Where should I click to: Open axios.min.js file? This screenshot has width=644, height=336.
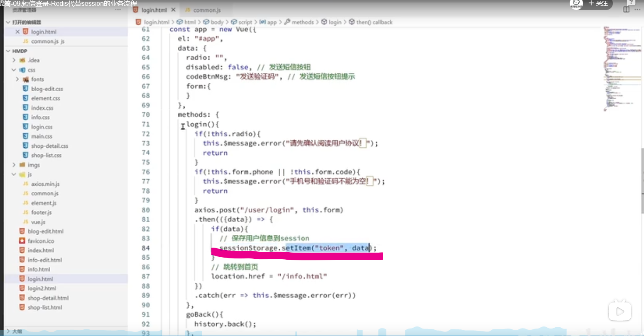pos(45,184)
